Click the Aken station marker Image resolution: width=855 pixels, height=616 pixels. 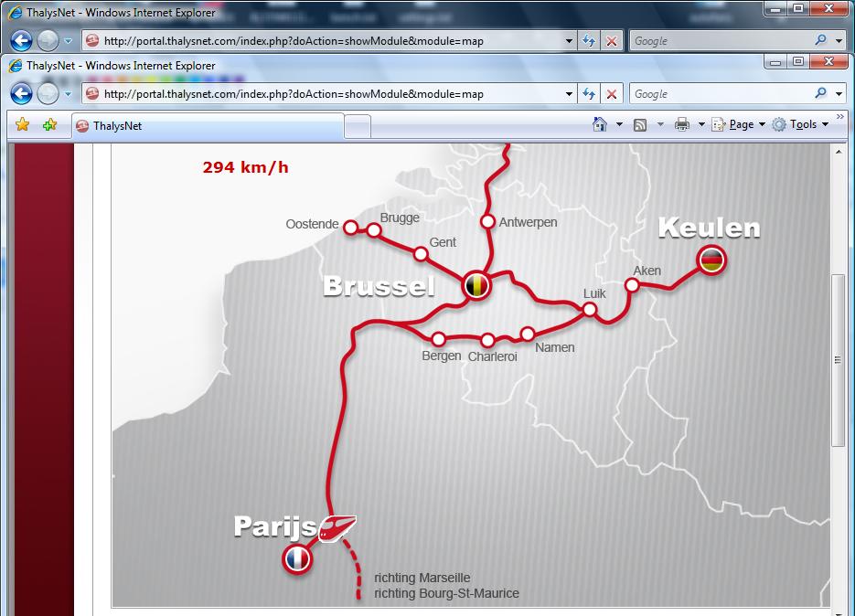tap(632, 285)
